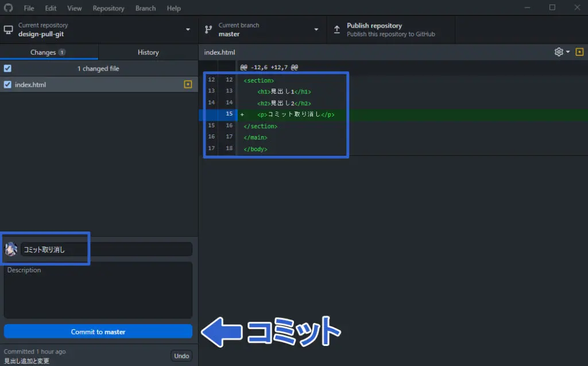Viewport: 588px width, 366px height.
Task: Open the Branch menu
Action: pos(145,8)
